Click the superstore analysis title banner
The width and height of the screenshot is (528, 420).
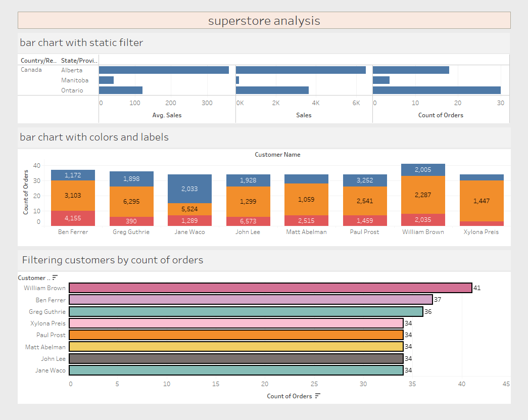tap(264, 20)
